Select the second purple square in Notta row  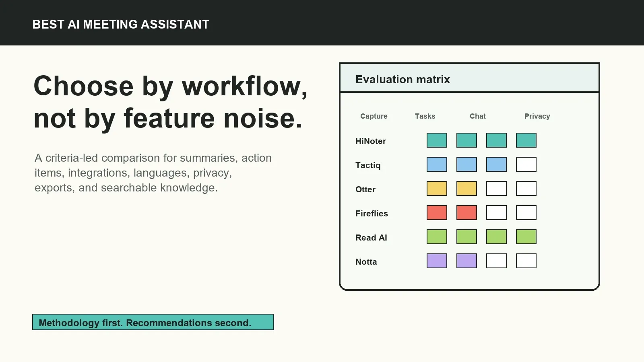point(466,261)
